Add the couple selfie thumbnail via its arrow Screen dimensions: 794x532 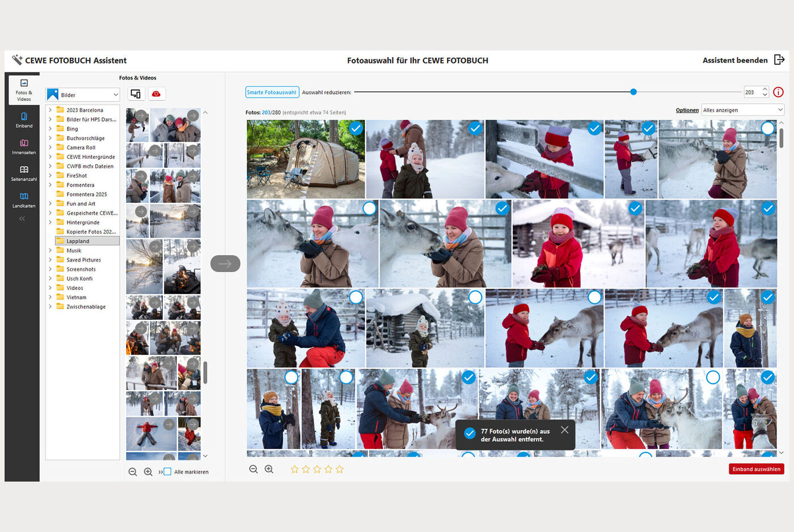pyautogui.click(x=193, y=116)
